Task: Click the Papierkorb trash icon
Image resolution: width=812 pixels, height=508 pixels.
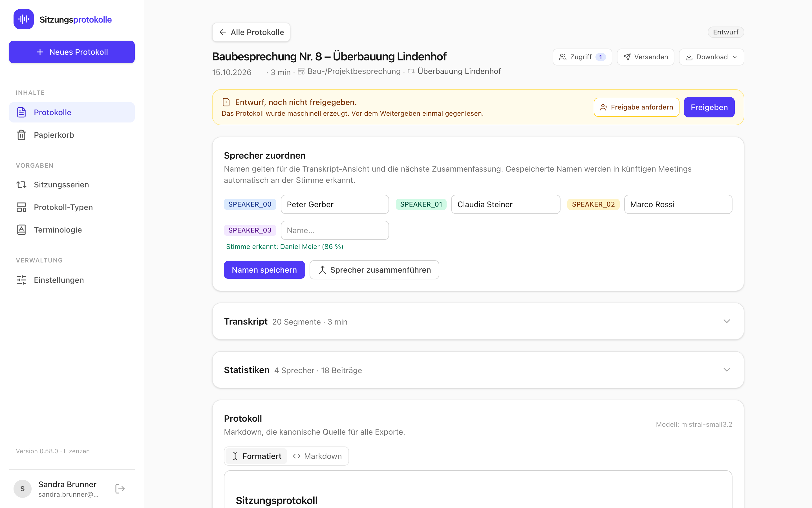Action: click(x=21, y=135)
